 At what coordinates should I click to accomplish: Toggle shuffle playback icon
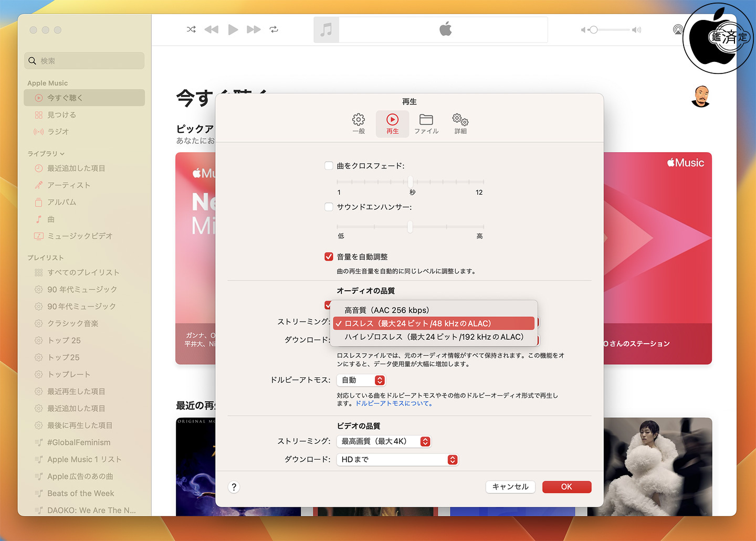point(191,29)
